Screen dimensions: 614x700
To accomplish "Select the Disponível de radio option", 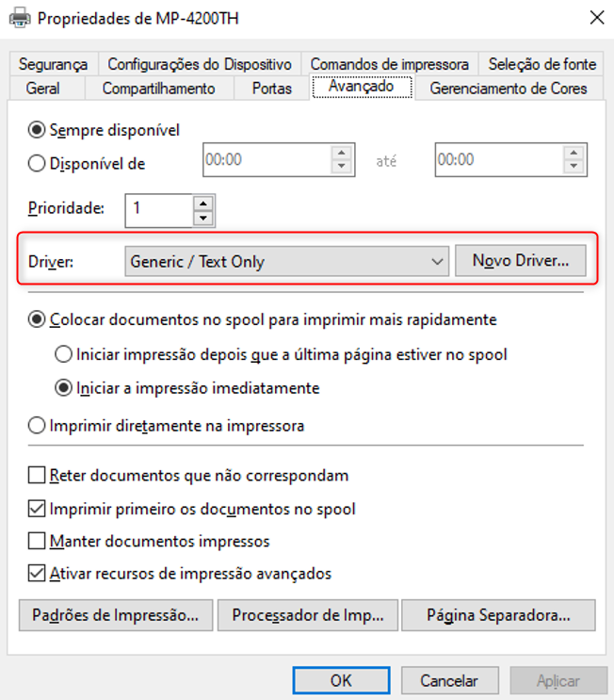I will point(38,163).
